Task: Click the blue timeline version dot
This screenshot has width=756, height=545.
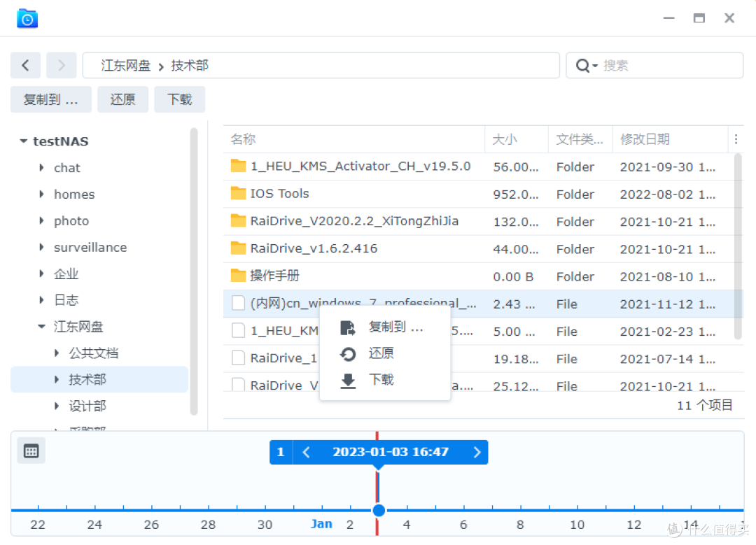Action: (379, 510)
